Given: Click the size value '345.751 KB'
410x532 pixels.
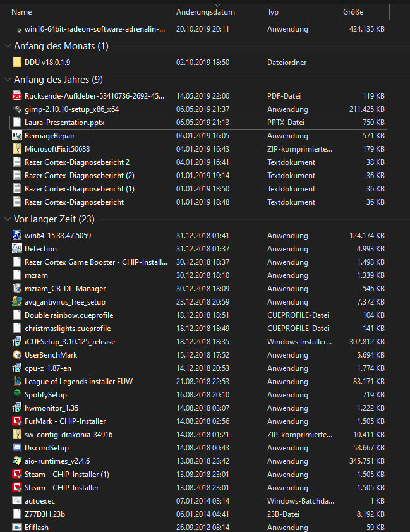Looking at the screenshot, I should (x=367, y=461).
